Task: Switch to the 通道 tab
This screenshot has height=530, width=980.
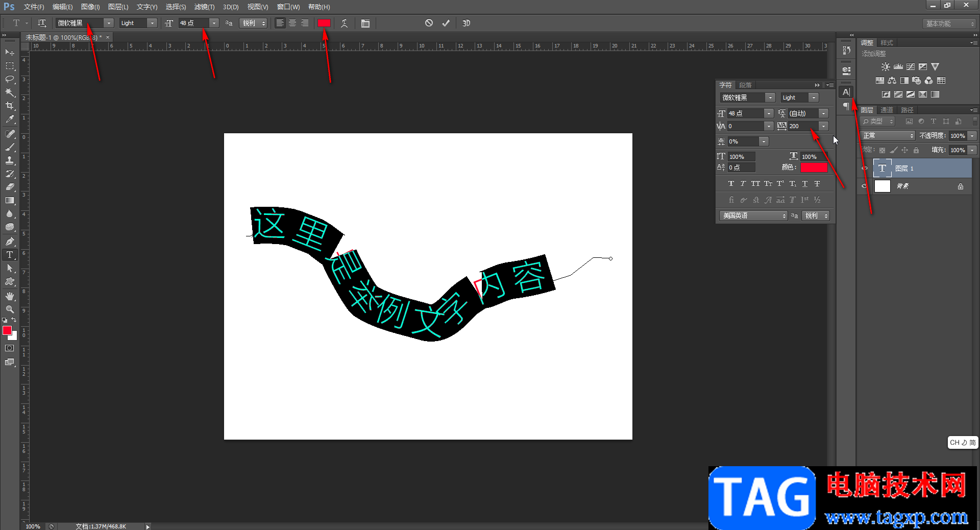Action: pos(887,110)
